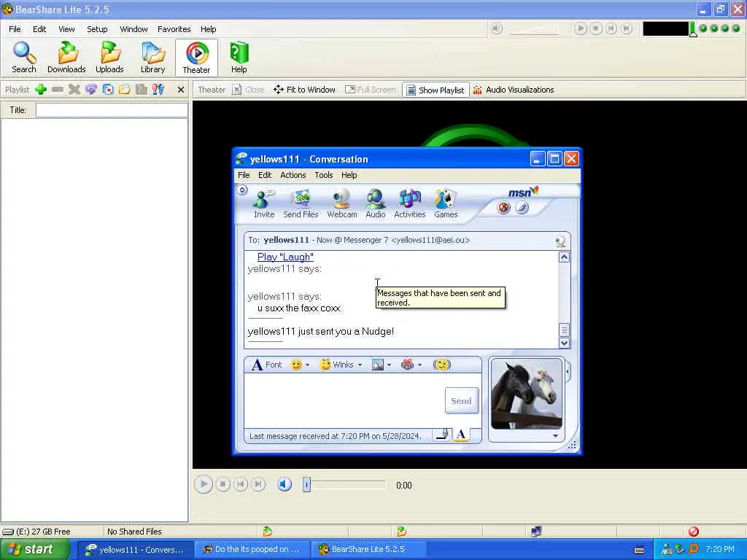Start Audio call in conversation window

[x=376, y=204]
